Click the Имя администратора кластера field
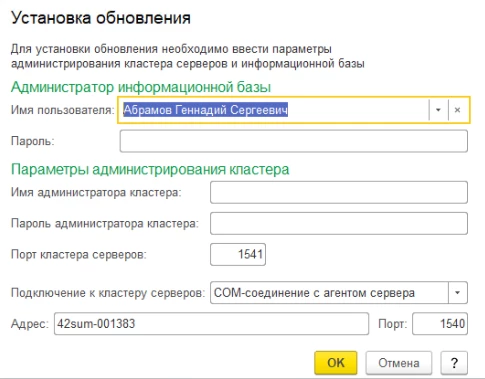The image size is (485, 379). click(339, 192)
